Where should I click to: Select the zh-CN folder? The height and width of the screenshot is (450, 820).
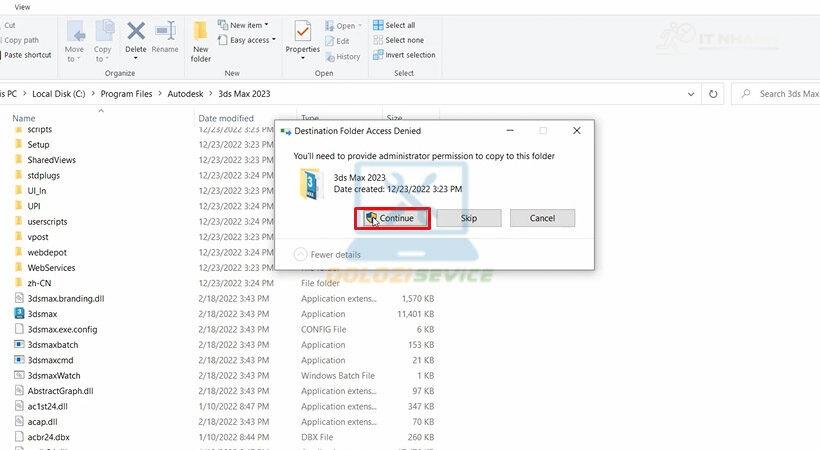(39, 283)
